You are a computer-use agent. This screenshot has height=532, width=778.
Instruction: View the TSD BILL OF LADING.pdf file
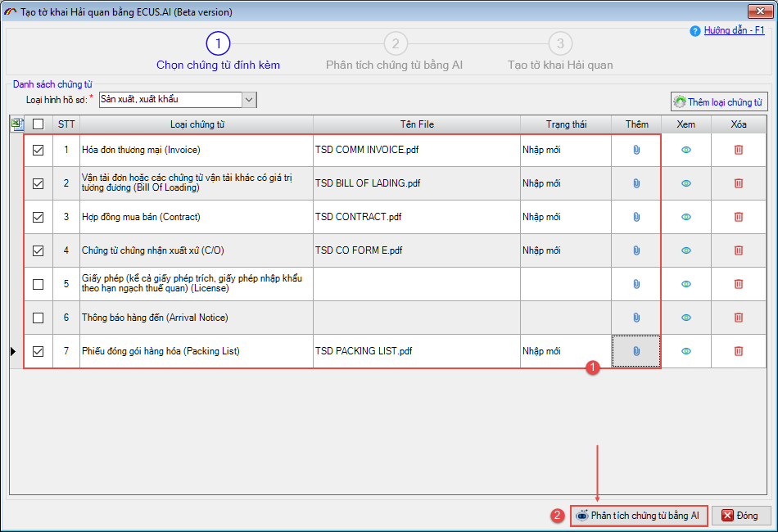click(686, 183)
